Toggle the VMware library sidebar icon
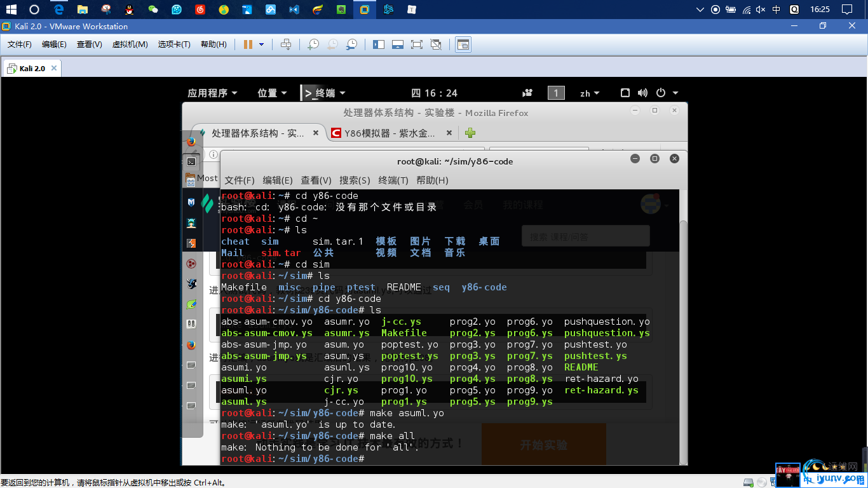 click(x=379, y=44)
